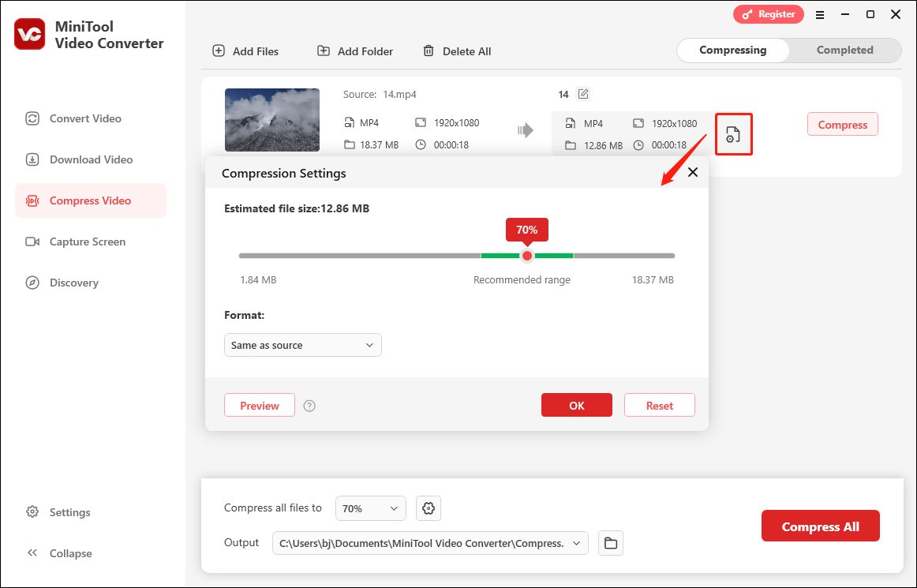Click the Preview button

pos(260,406)
